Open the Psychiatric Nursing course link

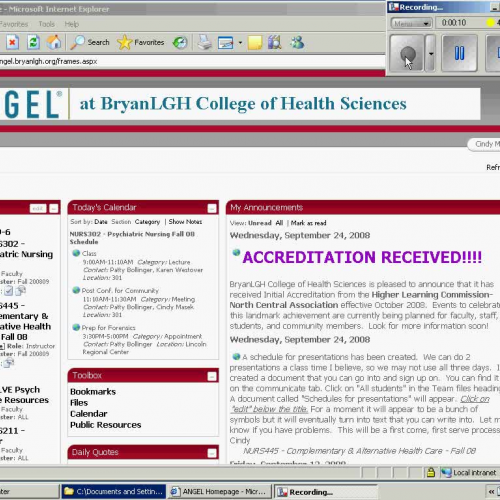tap(26, 249)
